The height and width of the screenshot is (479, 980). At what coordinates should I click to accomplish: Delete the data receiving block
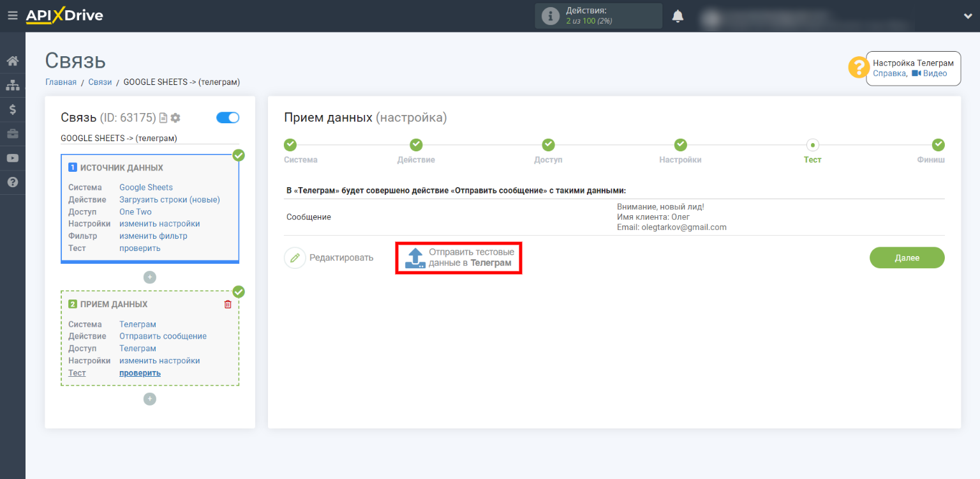point(228,305)
